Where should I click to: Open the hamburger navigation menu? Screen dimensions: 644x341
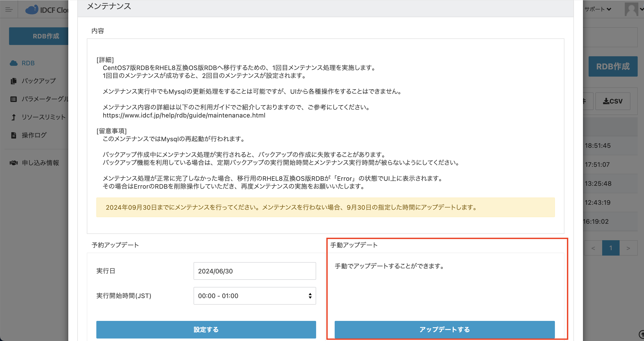point(9,9)
